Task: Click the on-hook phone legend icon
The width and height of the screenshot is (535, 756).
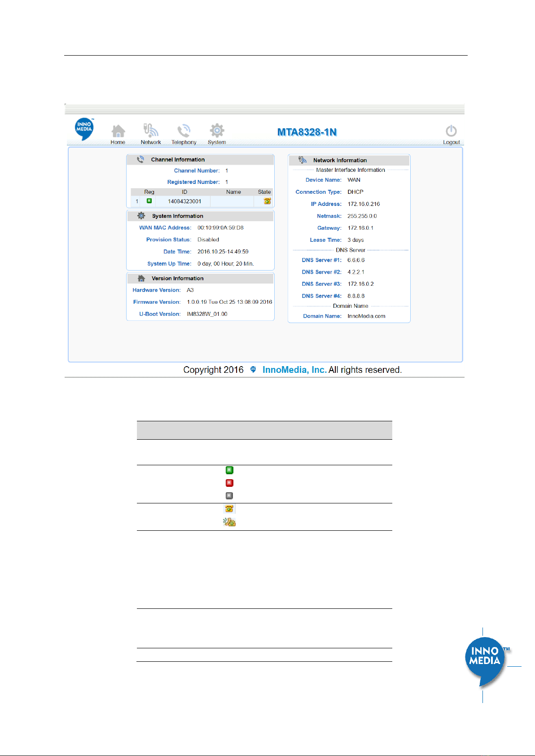Action: 229,509
